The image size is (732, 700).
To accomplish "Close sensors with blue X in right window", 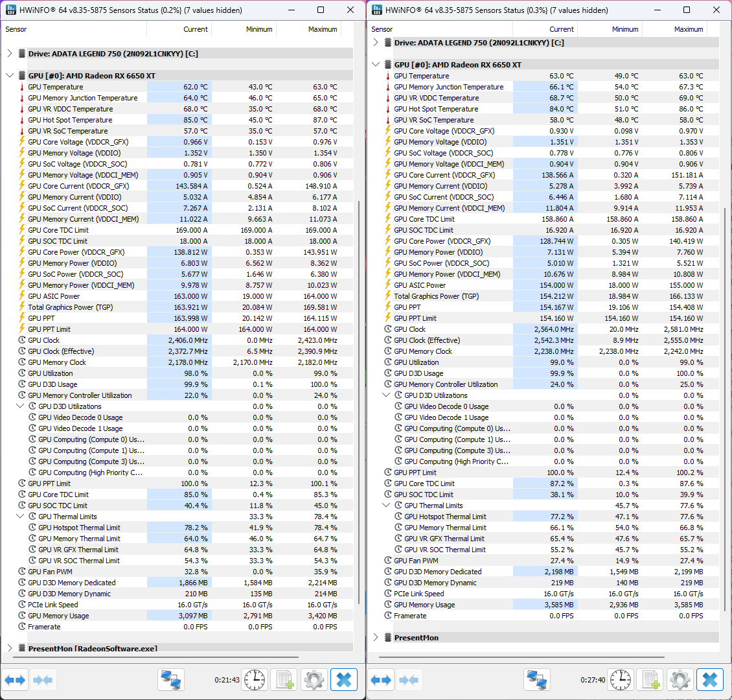I will [710, 680].
